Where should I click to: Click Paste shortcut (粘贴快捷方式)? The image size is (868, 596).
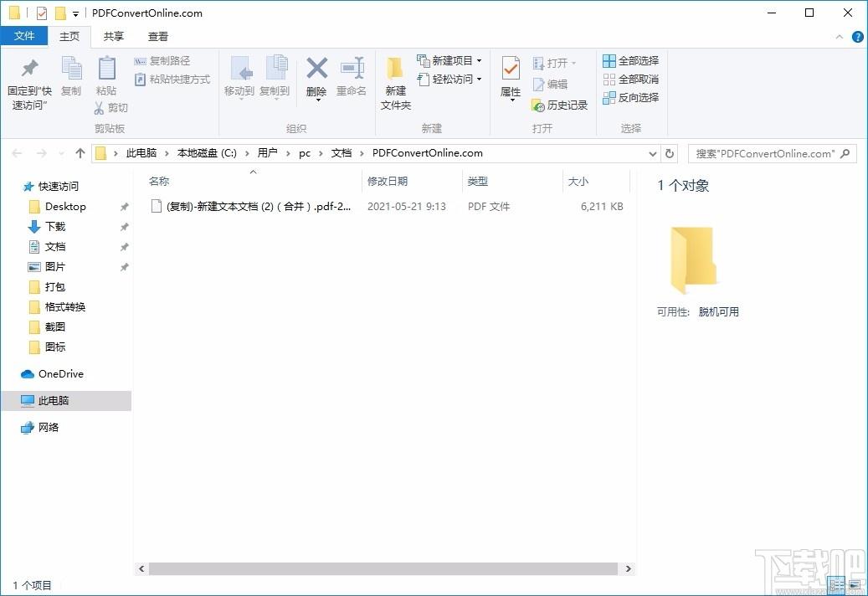(x=172, y=80)
